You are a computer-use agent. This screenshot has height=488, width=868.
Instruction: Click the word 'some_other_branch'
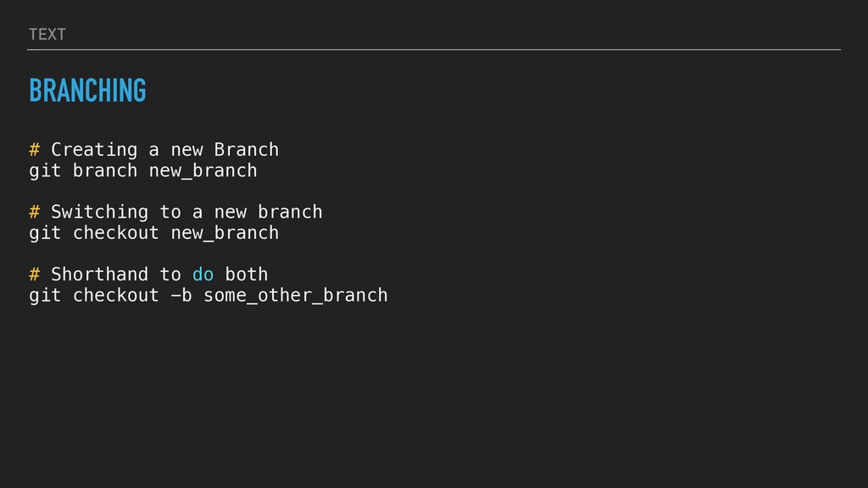(x=295, y=295)
